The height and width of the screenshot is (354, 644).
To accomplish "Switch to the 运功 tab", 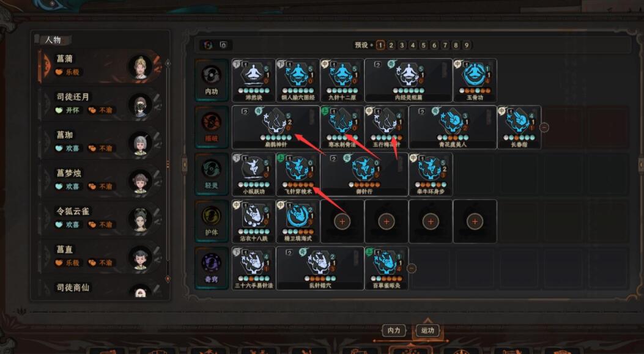I will point(427,330).
